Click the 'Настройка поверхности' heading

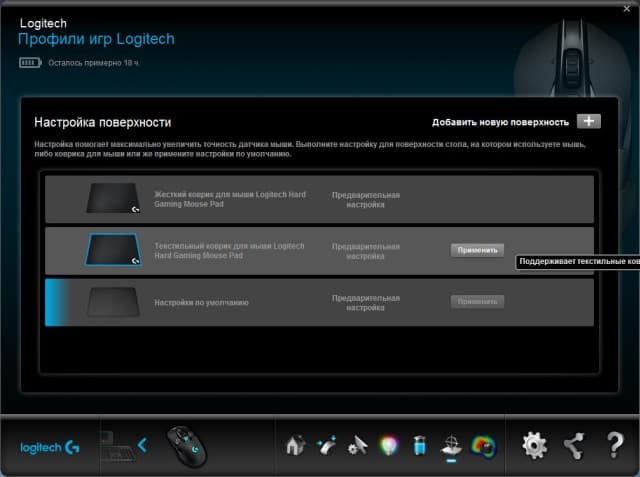(x=102, y=122)
